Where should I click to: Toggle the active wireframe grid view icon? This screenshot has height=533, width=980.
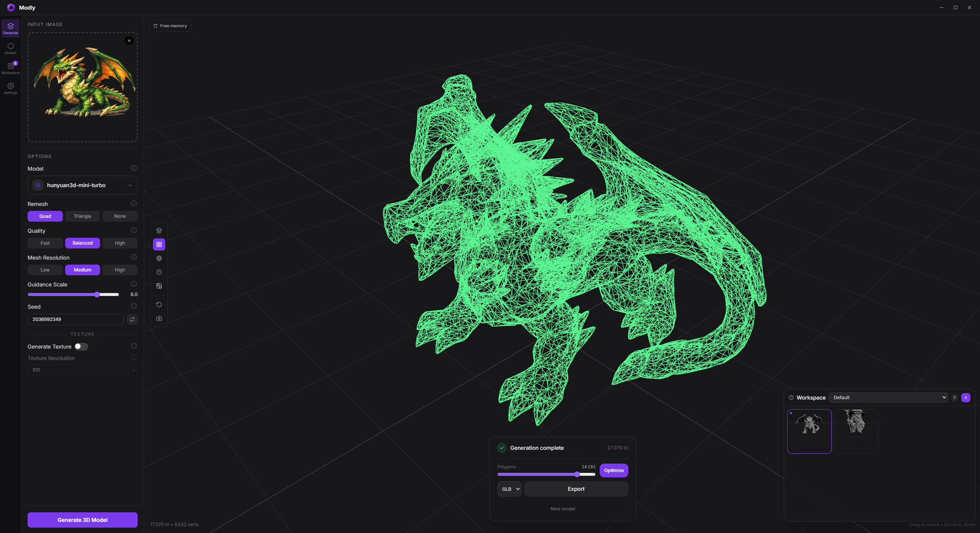[159, 244]
